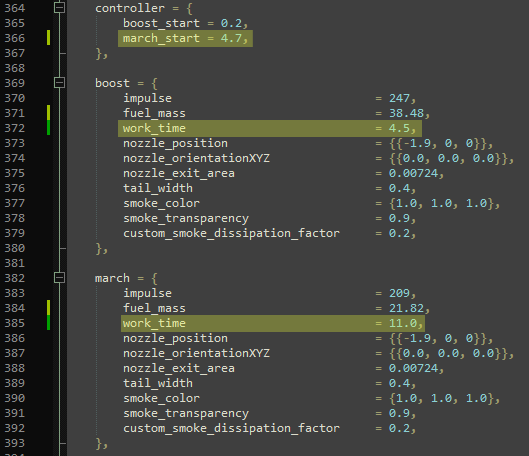Image resolution: width=529 pixels, height=456 pixels.
Task: Click line number 385 in gutter
Action: [15, 323]
